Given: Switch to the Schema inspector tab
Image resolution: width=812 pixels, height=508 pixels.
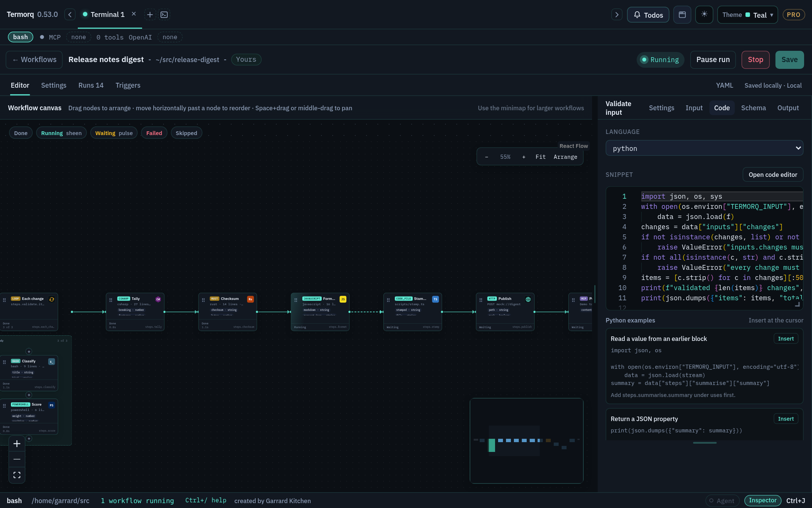Looking at the screenshot, I should (753, 108).
